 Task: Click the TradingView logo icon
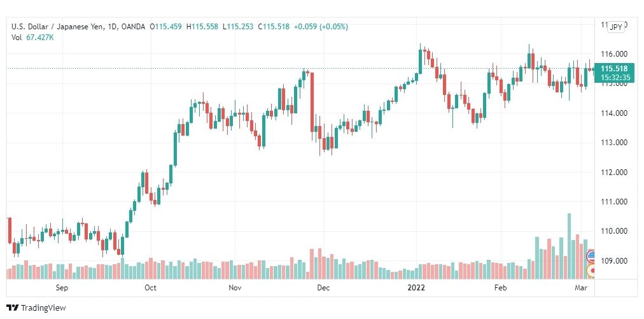pos(13,308)
